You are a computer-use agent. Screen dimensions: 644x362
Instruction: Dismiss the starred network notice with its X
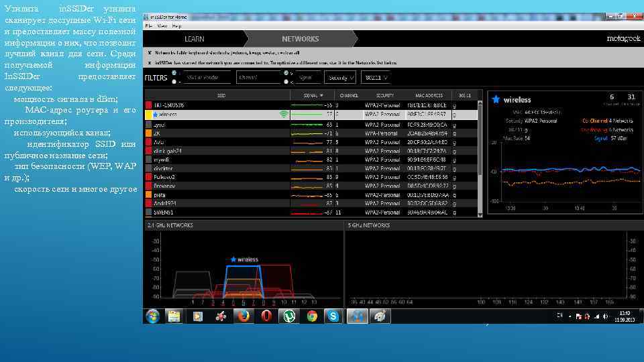pyautogui.click(x=150, y=63)
